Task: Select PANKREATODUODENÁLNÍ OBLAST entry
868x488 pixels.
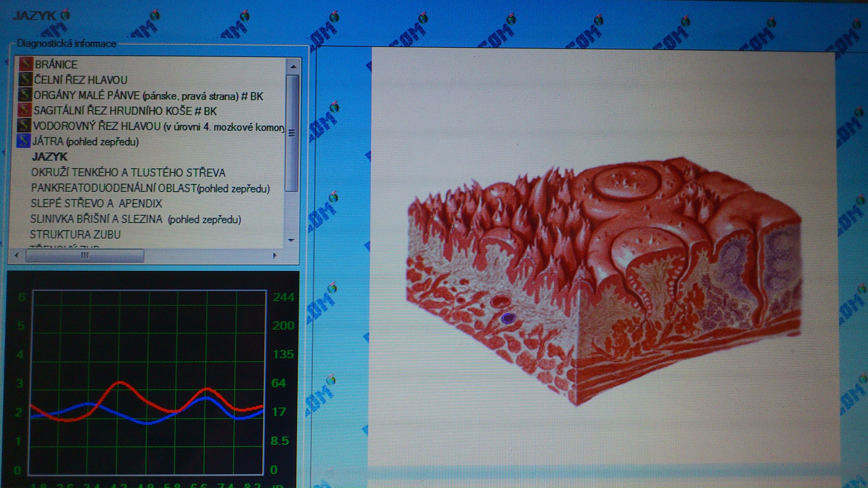Action: pos(150,188)
